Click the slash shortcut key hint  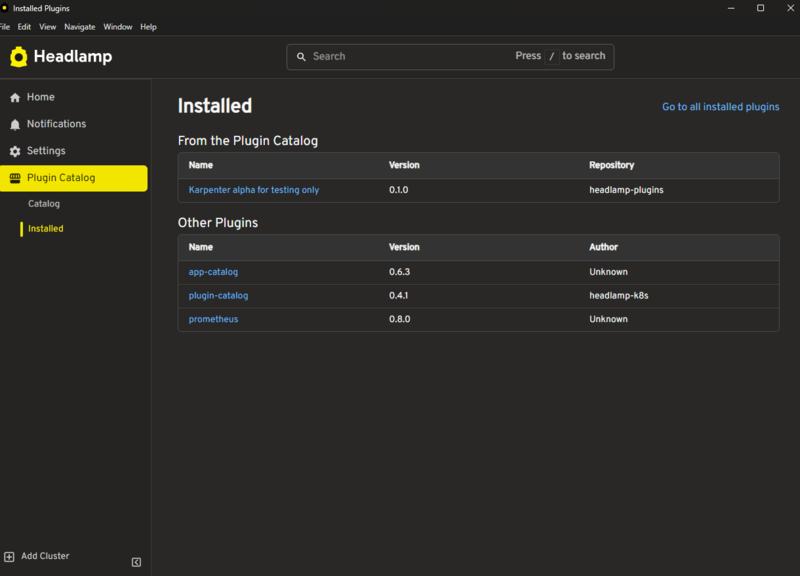coord(552,56)
